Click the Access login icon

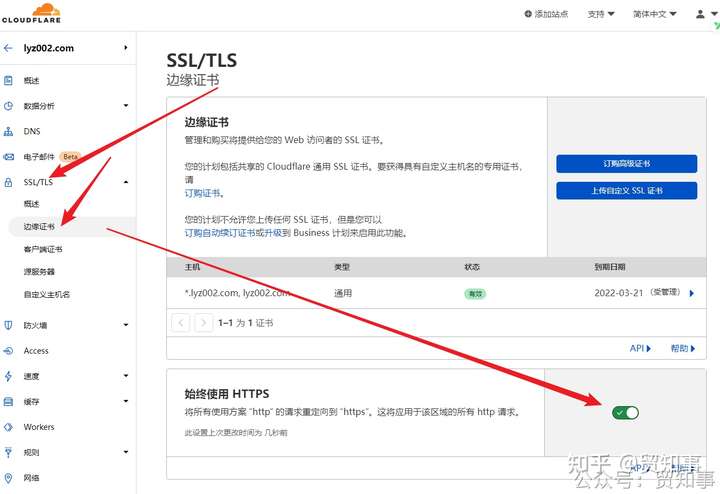(x=8, y=351)
